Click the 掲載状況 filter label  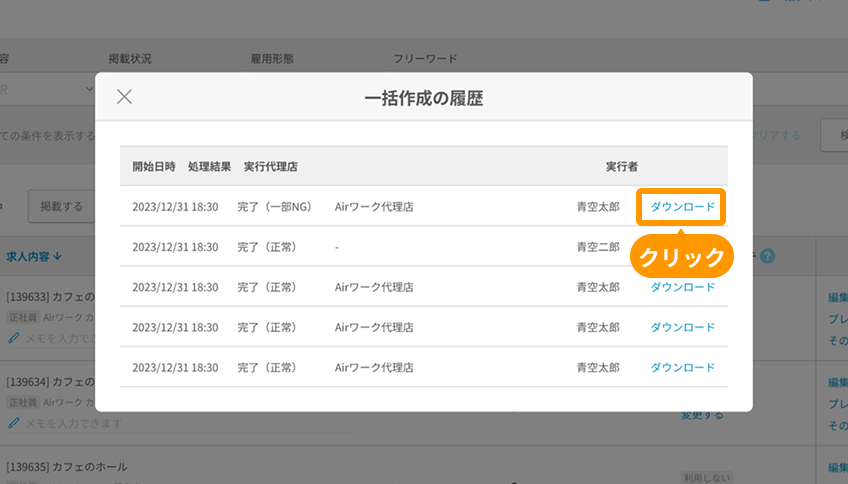(130, 58)
